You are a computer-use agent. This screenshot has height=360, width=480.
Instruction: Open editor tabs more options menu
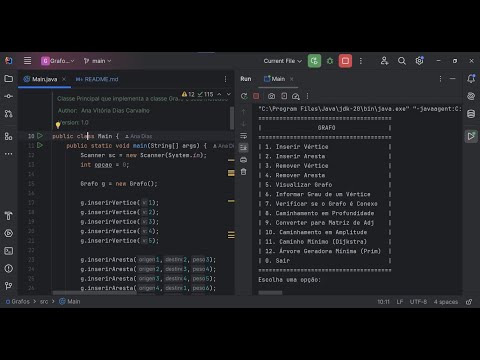[x=226, y=79]
